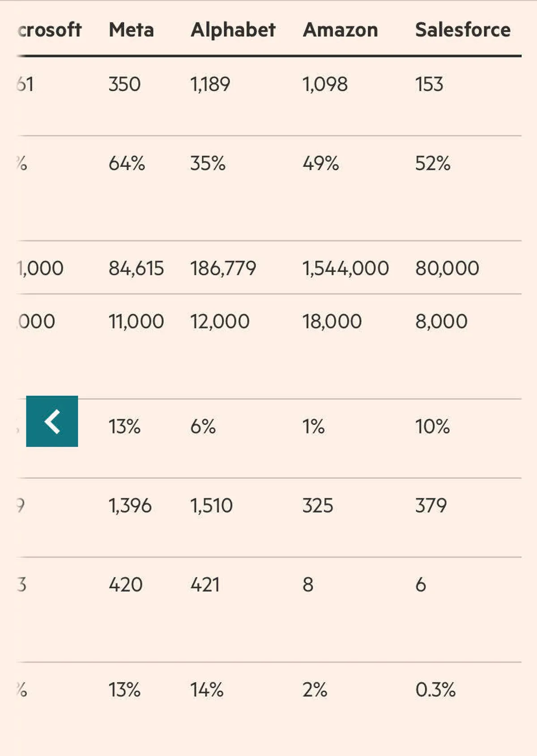
Task: Click the Amazon cell showing 49%
Action: coord(320,163)
